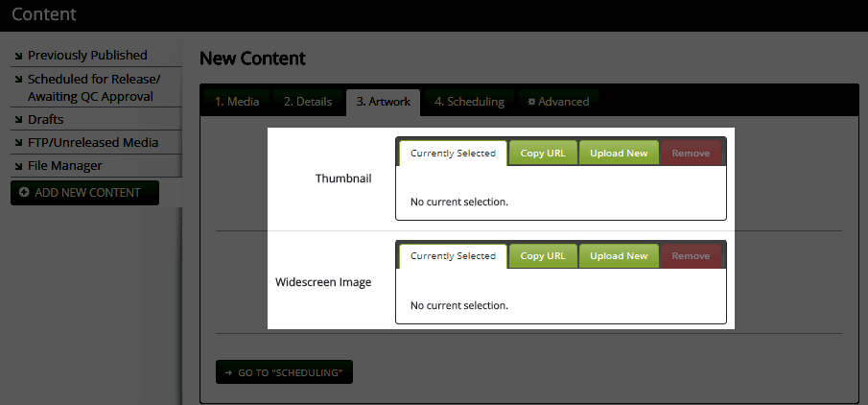
Task: Open the Advanced tab
Action: pos(559,102)
